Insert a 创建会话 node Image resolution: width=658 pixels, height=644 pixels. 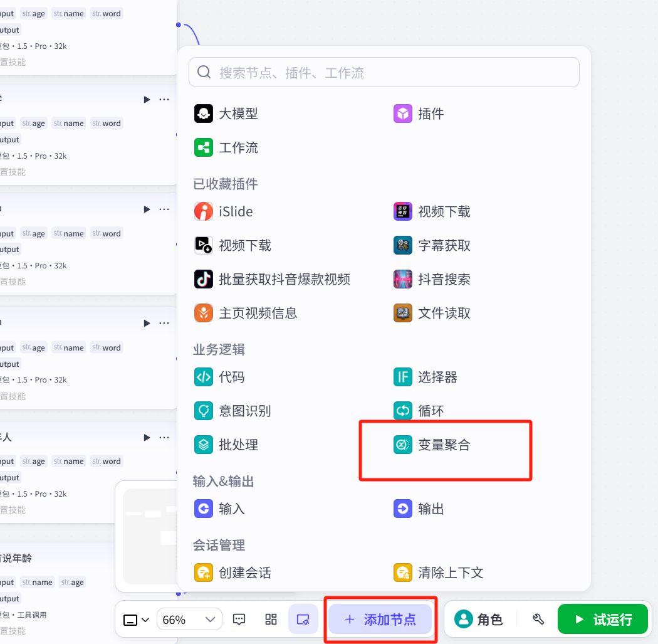click(232, 573)
